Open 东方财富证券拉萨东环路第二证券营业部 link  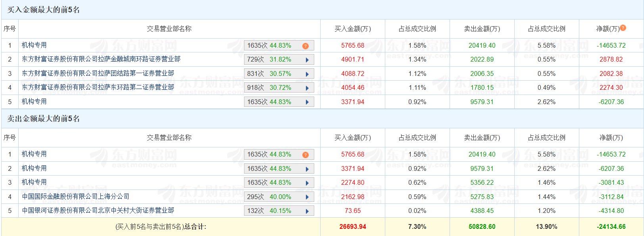[98, 87]
